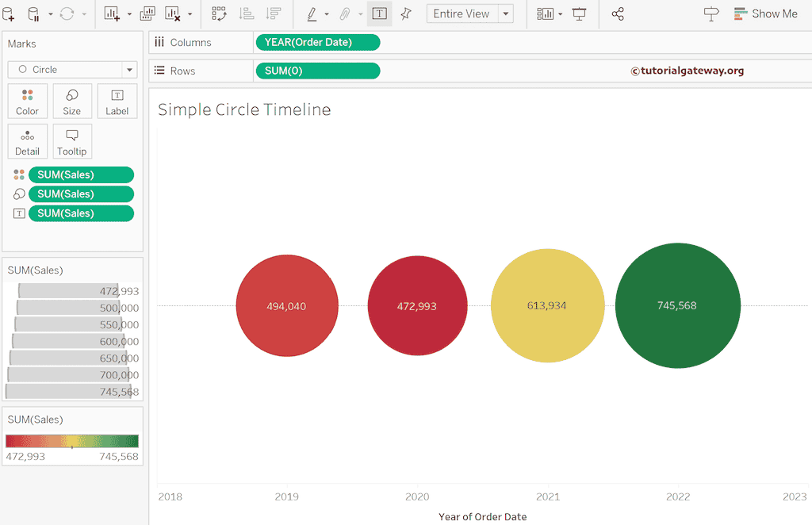Click the SUM(Sales) color legend gradient

[x=72, y=441]
